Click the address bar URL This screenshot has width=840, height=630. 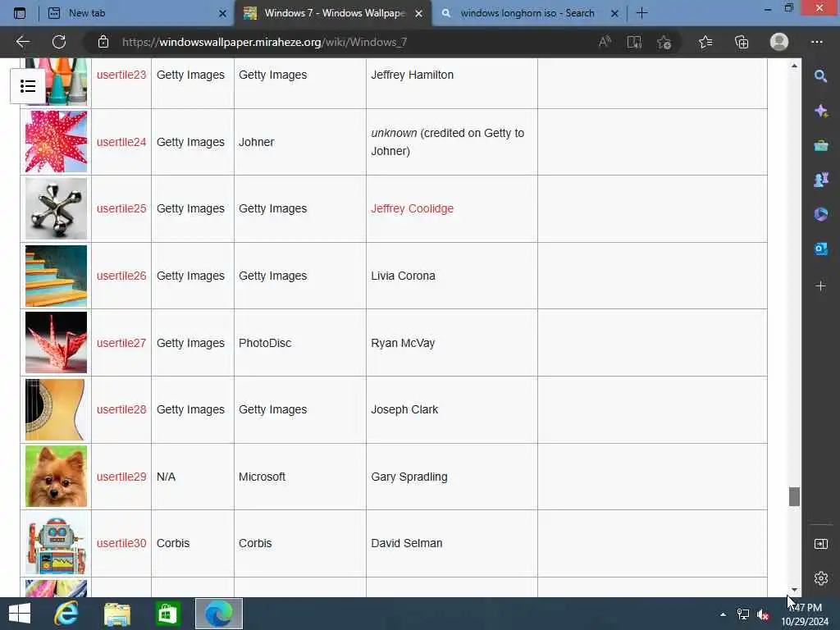pyautogui.click(x=265, y=42)
